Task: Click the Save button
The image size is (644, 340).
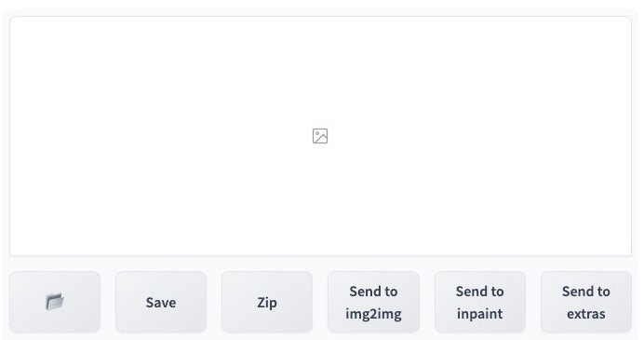Action: (x=161, y=302)
